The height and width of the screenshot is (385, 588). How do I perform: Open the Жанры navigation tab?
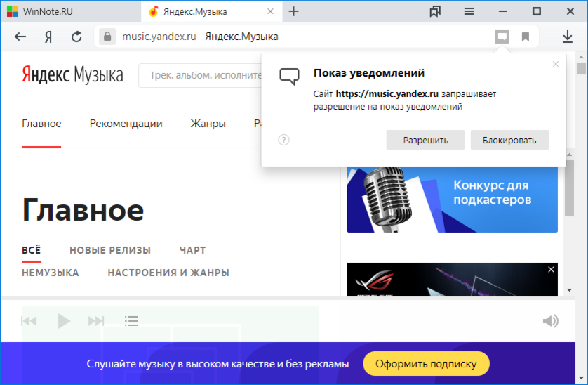click(x=208, y=124)
